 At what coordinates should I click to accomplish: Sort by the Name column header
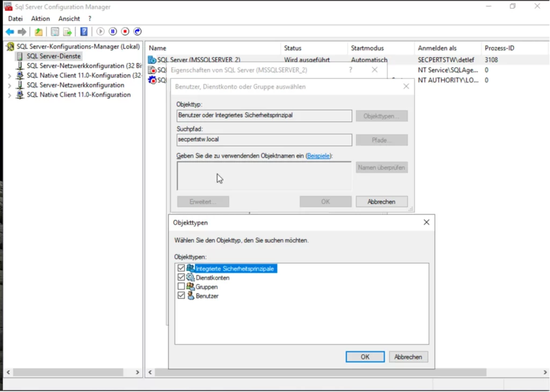click(213, 48)
